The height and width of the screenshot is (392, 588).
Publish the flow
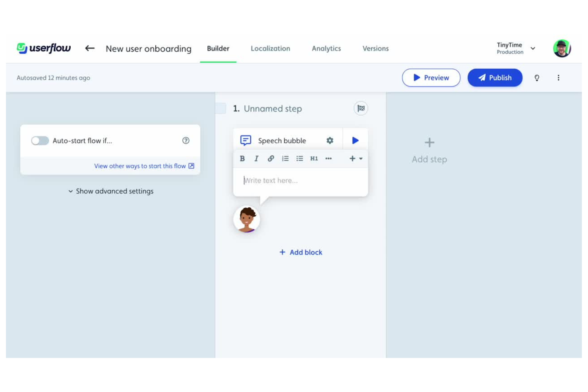click(x=495, y=77)
